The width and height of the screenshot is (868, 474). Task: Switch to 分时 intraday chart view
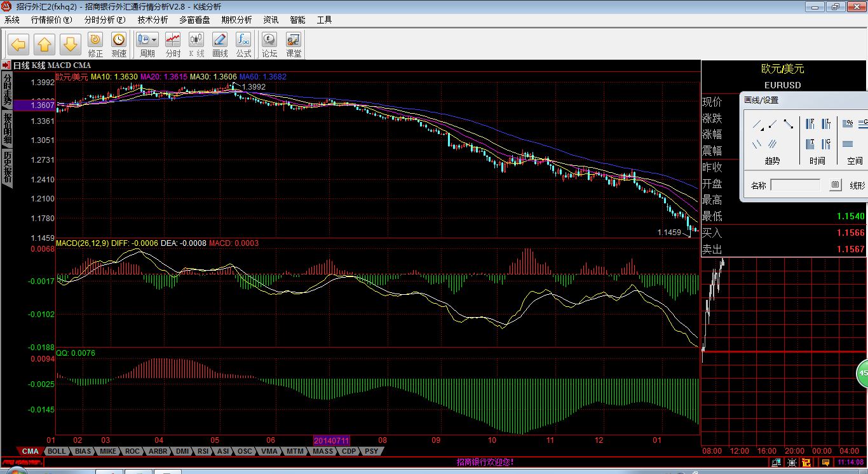[173, 44]
